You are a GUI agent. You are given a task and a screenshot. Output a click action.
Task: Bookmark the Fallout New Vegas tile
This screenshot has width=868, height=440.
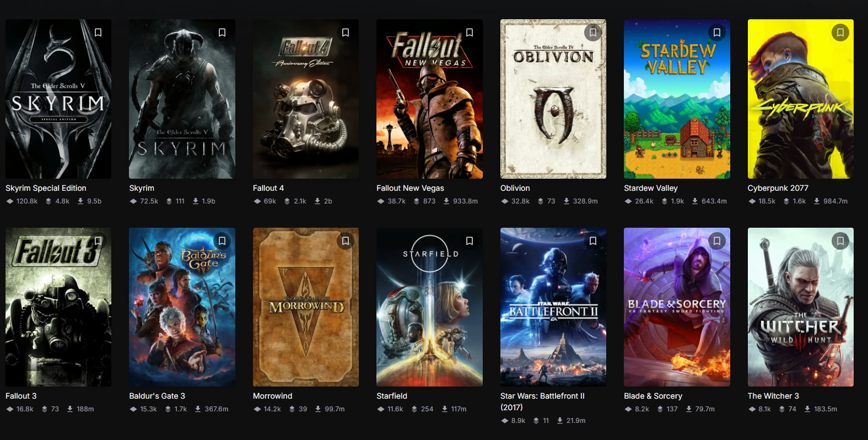click(470, 33)
